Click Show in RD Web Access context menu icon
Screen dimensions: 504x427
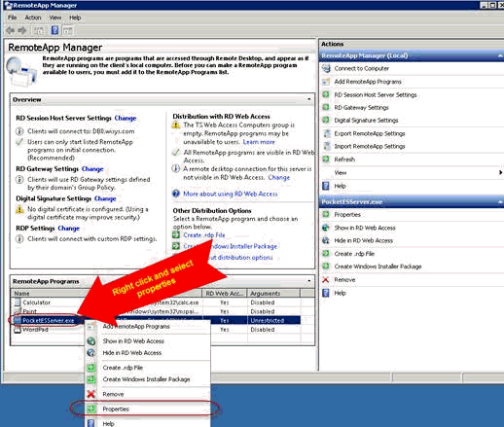[91, 341]
